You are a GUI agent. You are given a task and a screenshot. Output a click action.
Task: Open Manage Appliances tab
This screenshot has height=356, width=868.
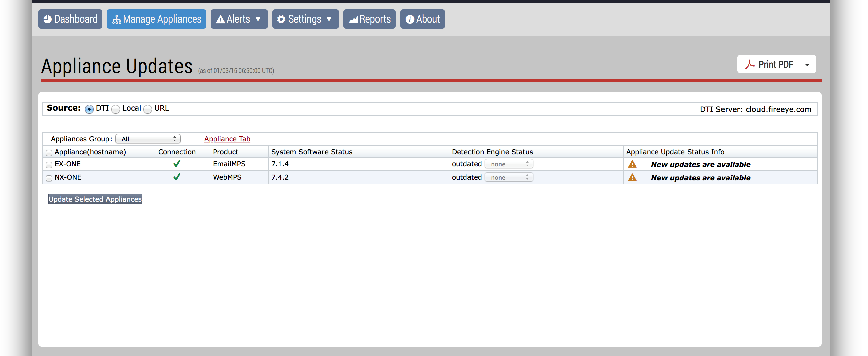point(156,19)
